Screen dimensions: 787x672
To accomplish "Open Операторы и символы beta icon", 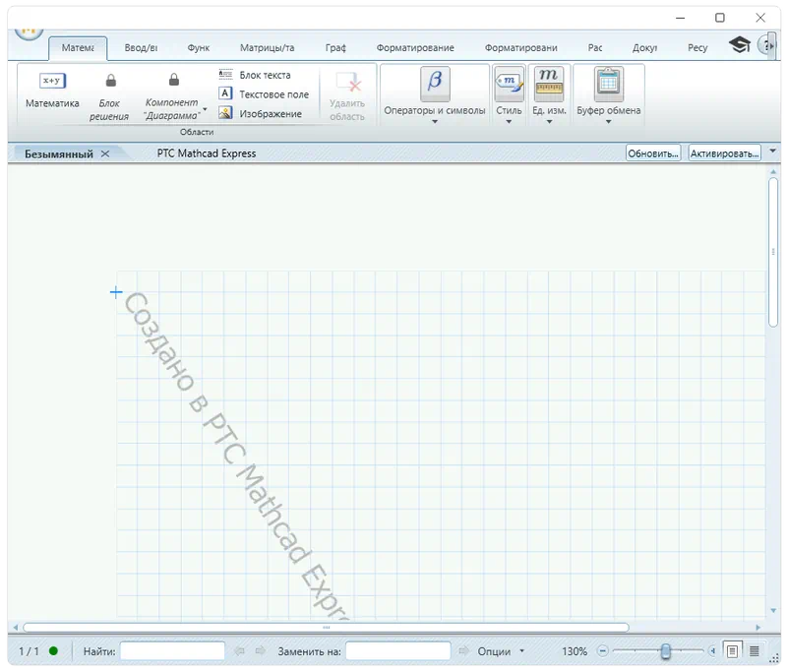I will point(435,84).
